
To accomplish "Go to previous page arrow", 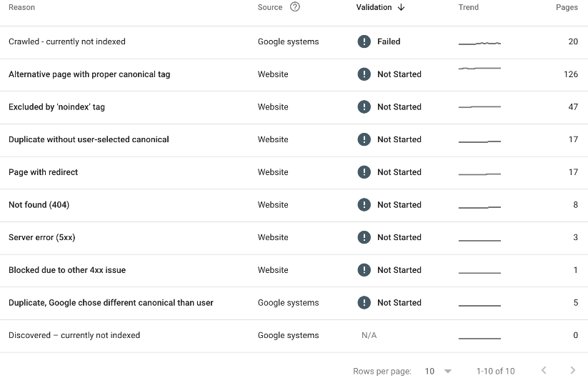I will (x=544, y=370).
